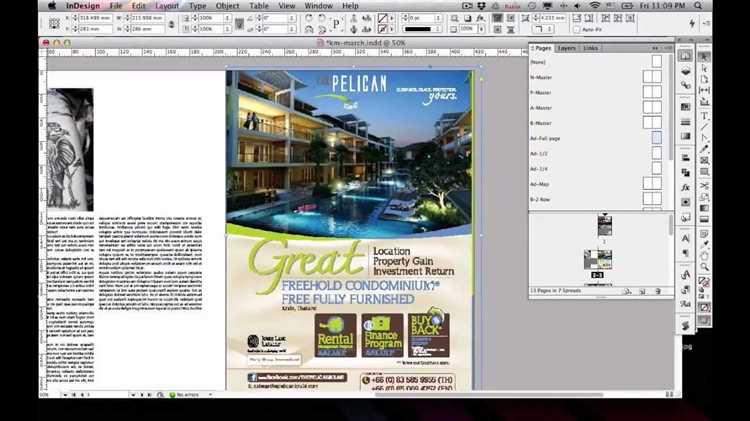Open shear angle dropdown
Viewport: 750px width, 421px height.
[x=292, y=29]
